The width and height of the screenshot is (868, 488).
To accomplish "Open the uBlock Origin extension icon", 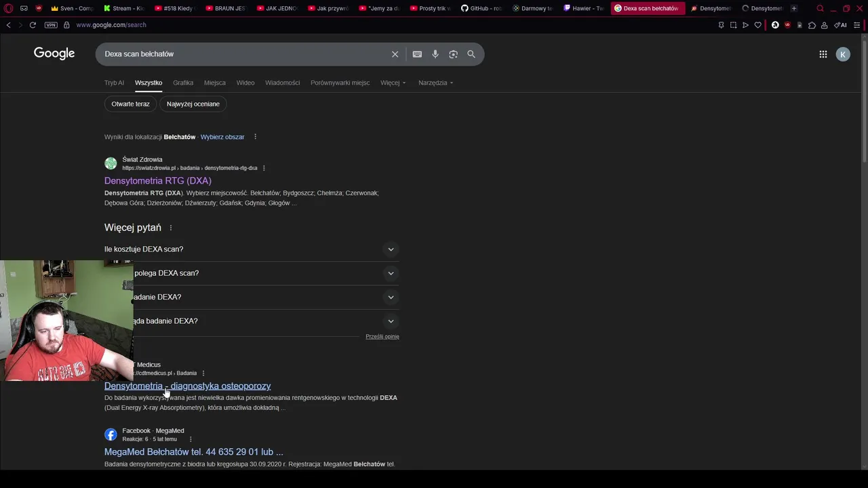I will (x=787, y=25).
